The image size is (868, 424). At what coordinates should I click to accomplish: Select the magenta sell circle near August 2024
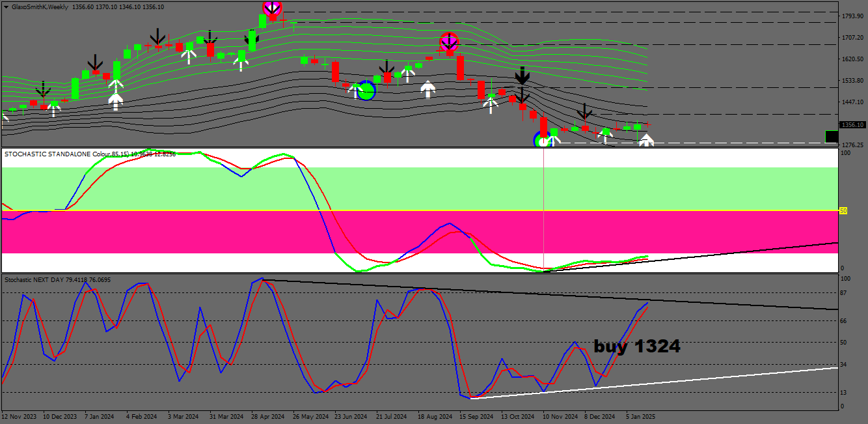[x=449, y=42]
